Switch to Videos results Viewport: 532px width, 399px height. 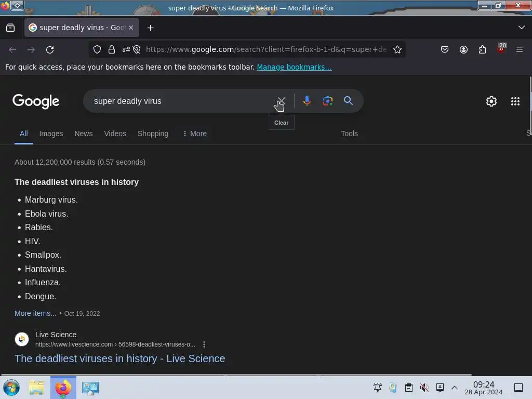pos(115,134)
